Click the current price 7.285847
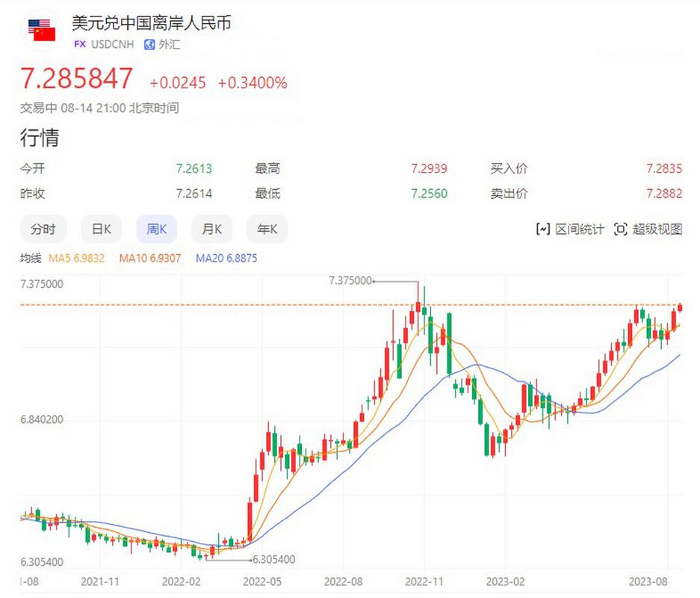 (77, 78)
